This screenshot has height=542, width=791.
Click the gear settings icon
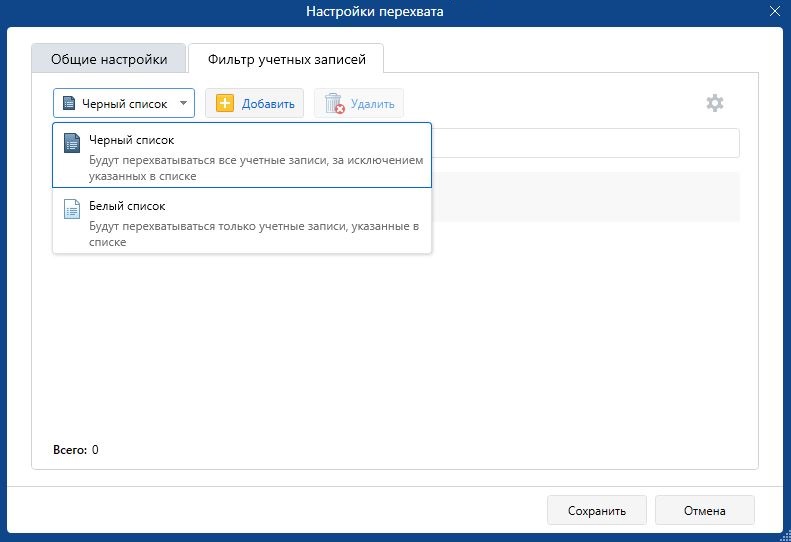click(714, 103)
